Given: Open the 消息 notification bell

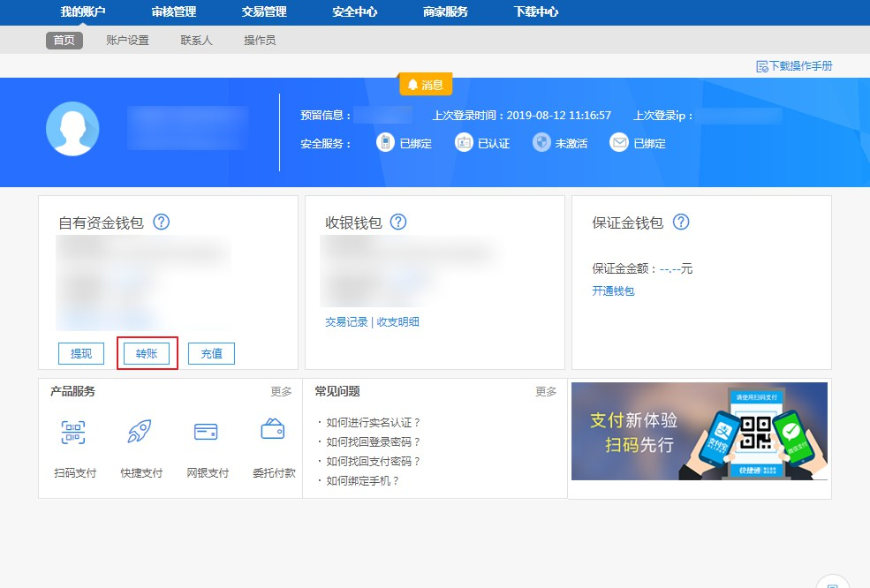Looking at the screenshot, I should pyautogui.click(x=425, y=85).
